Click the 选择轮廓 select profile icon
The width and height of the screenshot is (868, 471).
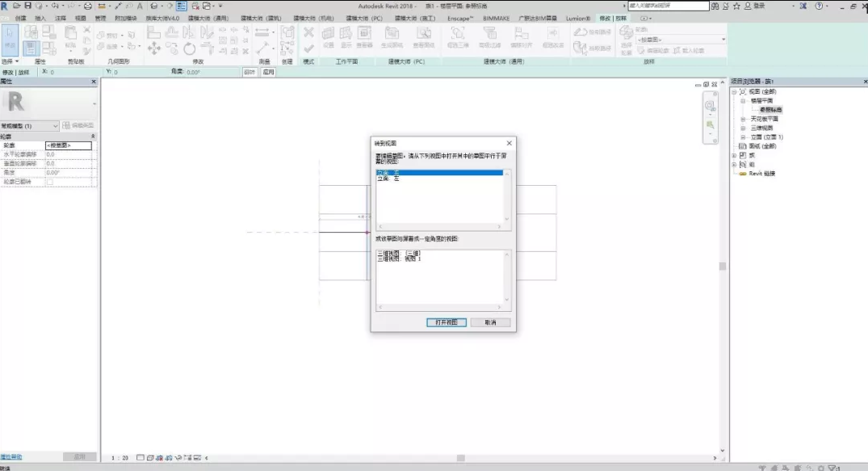pyautogui.click(x=626, y=40)
